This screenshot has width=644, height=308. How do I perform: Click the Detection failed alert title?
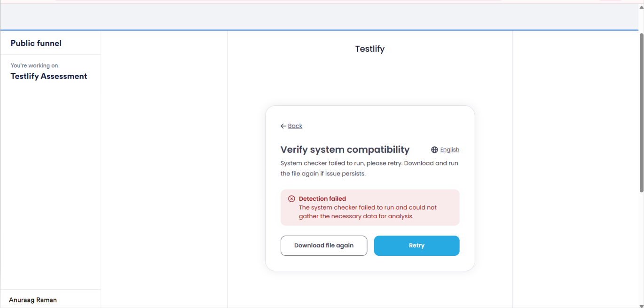click(x=322, y=198)
